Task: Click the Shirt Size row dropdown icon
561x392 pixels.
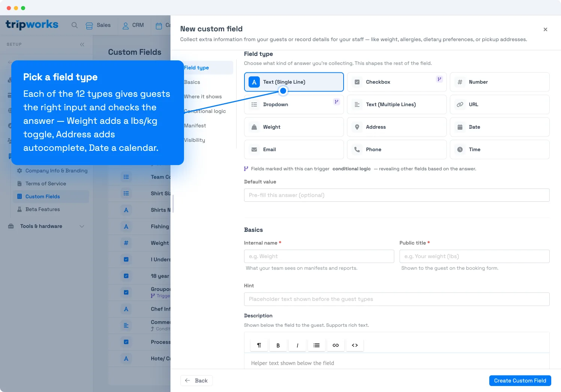Action: point(126,194)
